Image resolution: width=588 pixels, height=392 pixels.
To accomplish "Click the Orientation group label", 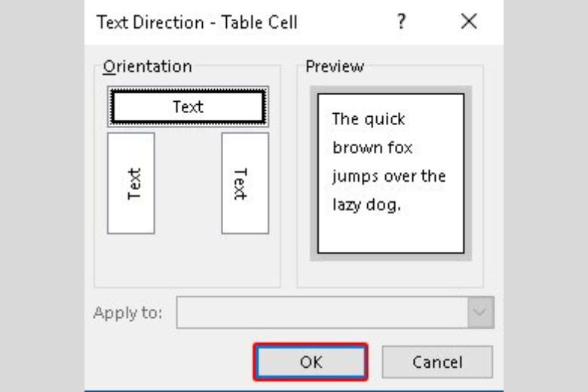I will pyautogui.click(x=147, y=67).
